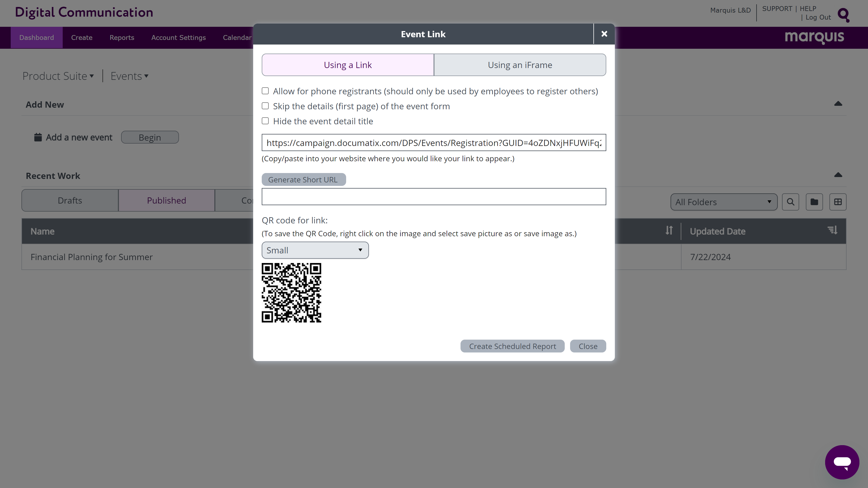Open the search magnifier icon in the header
The image size is (868, 488).
pos(843,15)
